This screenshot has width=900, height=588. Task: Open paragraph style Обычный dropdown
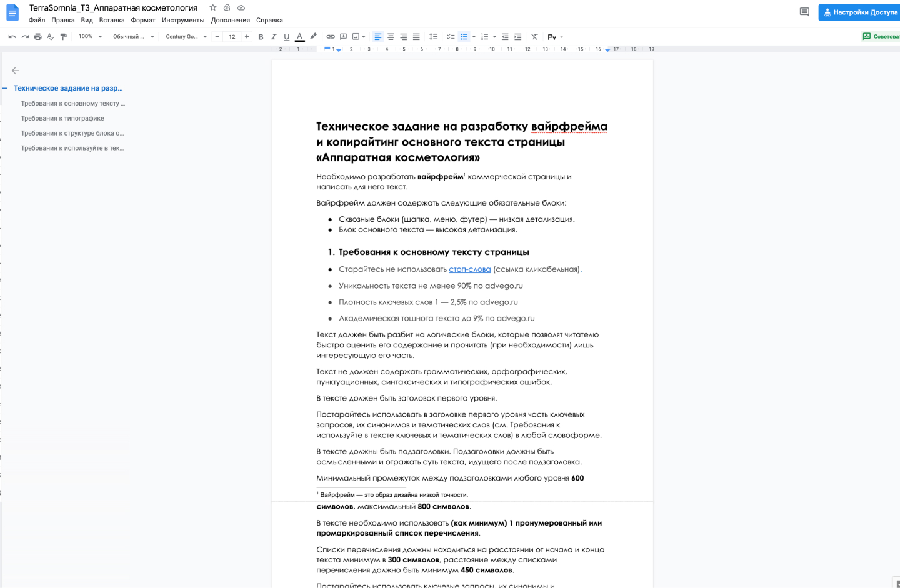133,37
